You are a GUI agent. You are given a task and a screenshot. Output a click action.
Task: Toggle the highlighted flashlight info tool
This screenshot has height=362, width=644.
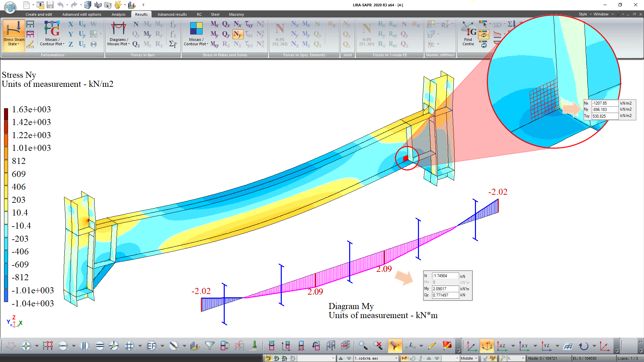395,346
